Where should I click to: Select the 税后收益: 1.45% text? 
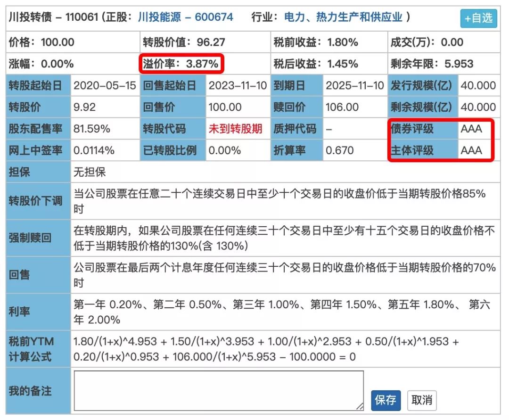(x=316, y=64)
